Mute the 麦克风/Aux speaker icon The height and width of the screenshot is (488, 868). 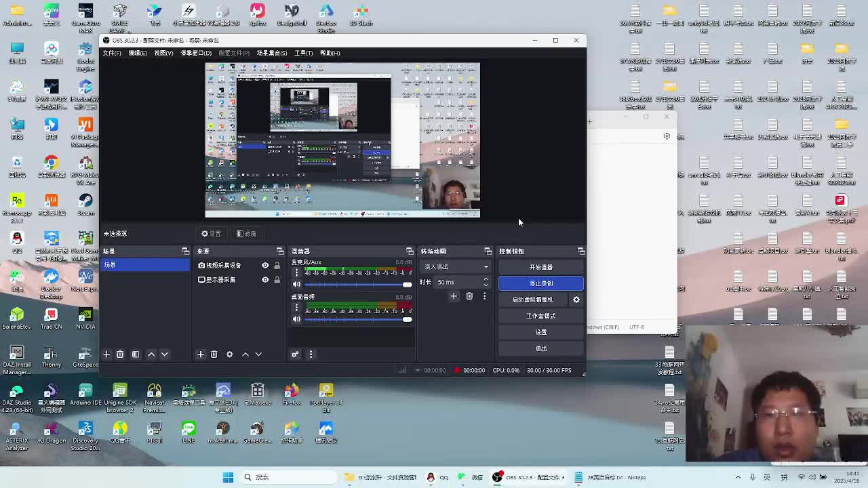(x=296, y=285)
